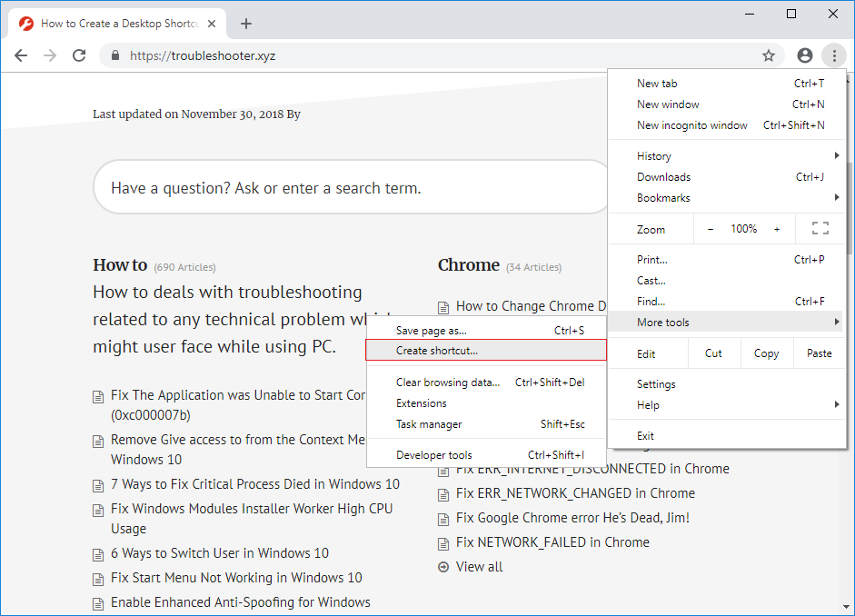Open the profile avatar icon
The image size is (855, 616).
tap(804, 55)
